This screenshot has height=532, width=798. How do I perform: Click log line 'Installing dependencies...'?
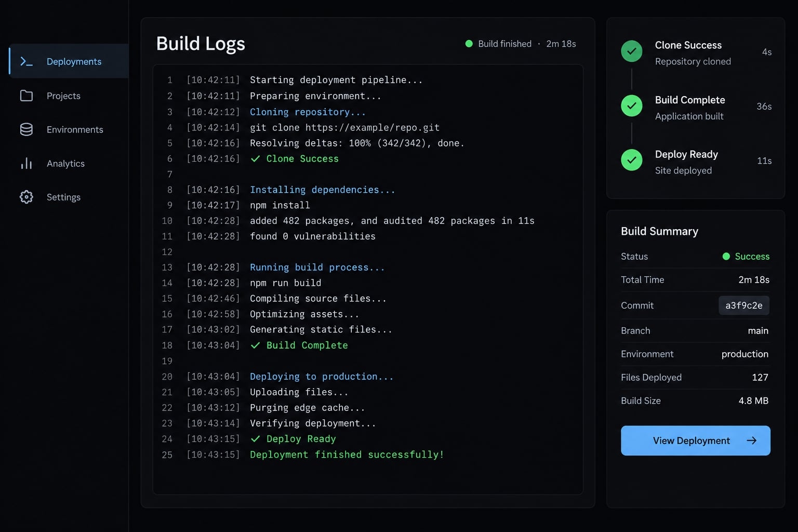322,190
